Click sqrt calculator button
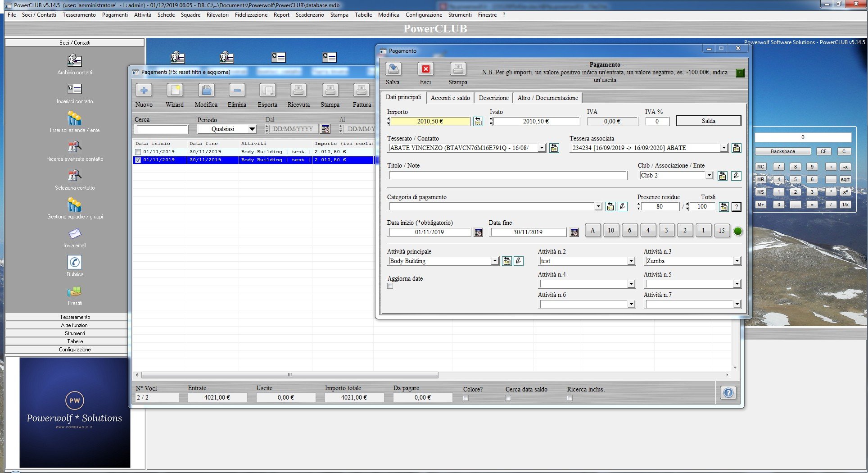The height and width of the screenshot is (473, 868). 845,179
